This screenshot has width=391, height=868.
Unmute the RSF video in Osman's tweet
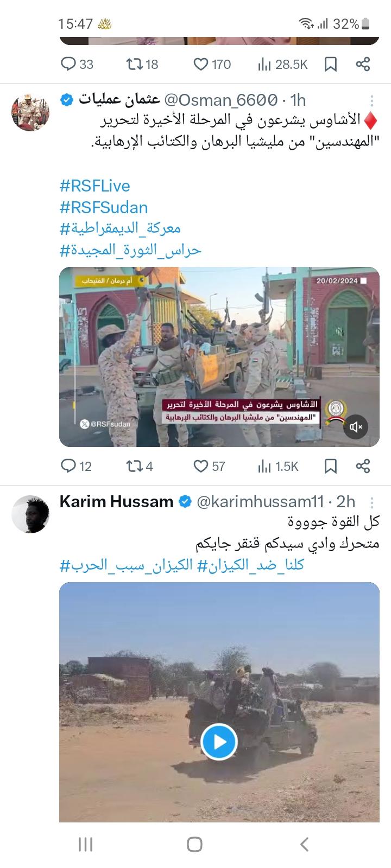tap(356, 427)
